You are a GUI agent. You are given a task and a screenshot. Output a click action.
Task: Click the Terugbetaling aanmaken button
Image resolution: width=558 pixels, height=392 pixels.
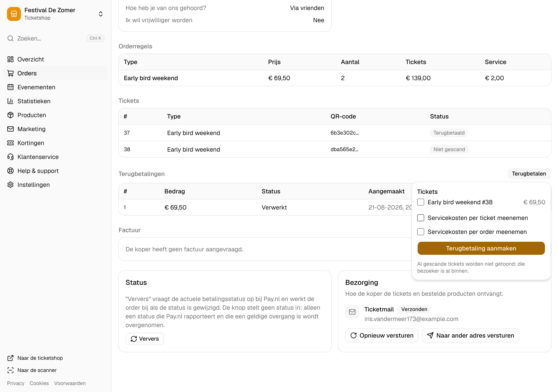(x=481, y=248)
